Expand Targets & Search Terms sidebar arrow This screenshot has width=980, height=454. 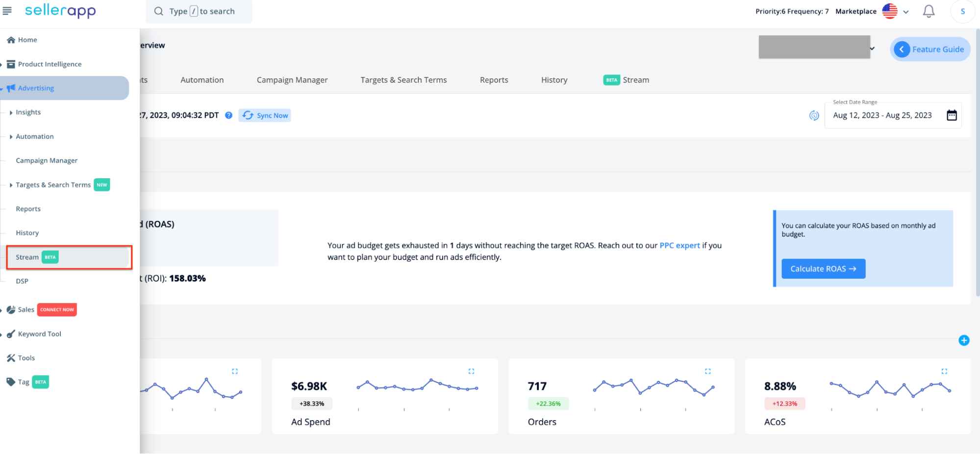11,185
